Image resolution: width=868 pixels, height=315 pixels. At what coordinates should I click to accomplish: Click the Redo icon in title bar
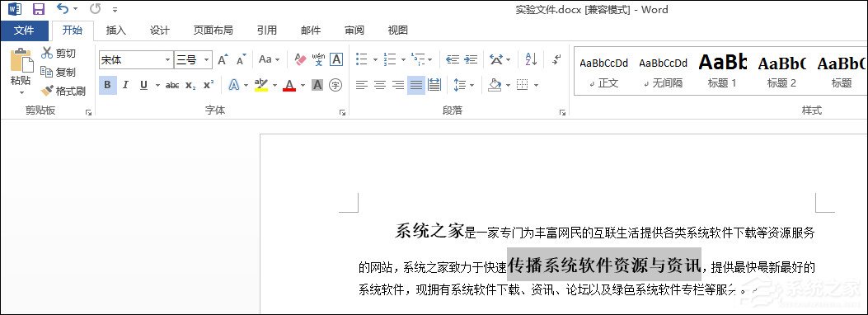96,9
